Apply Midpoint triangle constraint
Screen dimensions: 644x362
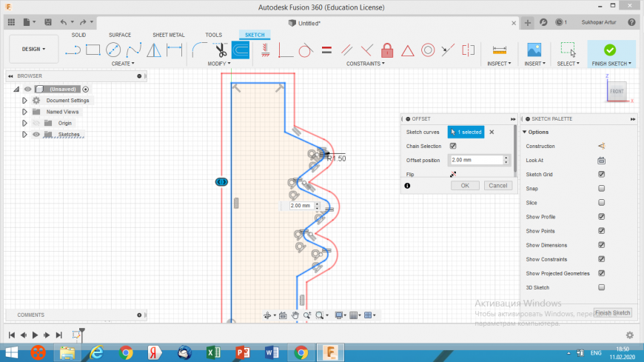point(407,50)
